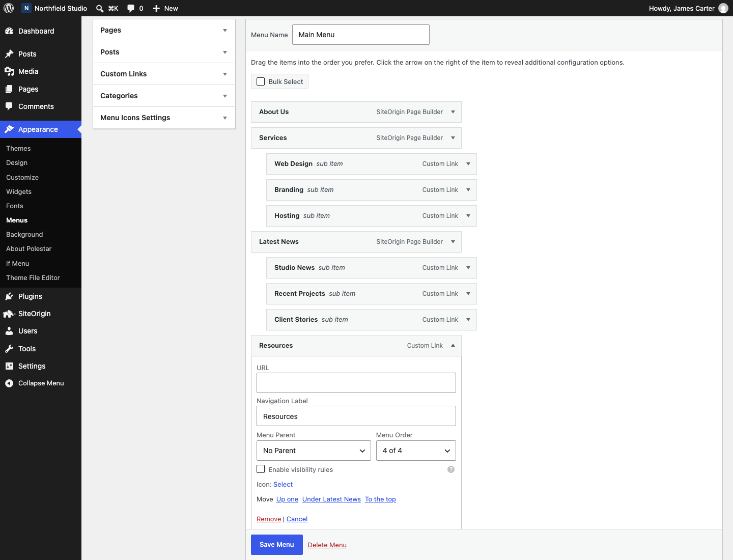Open Widgets in Appearance submenu
The width and height of the screenshot is (733, 560).
point(19,191)
